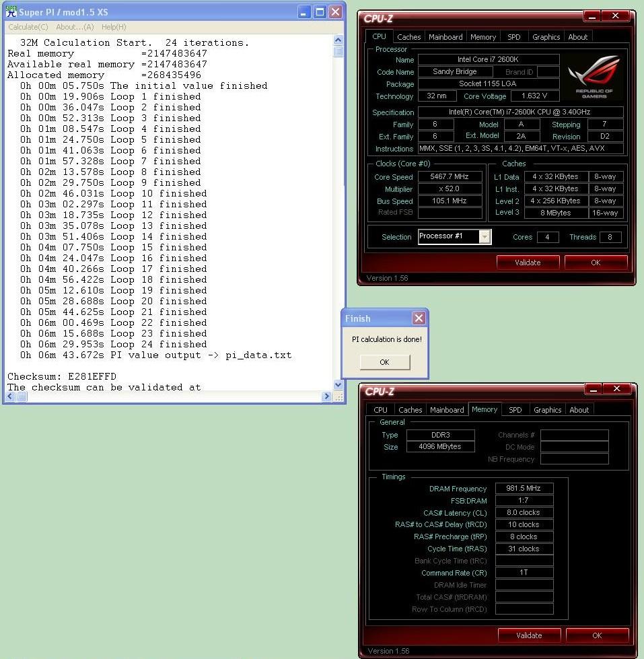Switch to Mainboard tab in top CPU-Z window
Screen dimensions: 644x659
[x=445, y=37]
